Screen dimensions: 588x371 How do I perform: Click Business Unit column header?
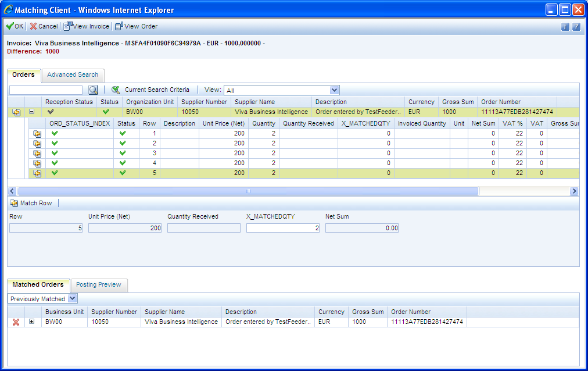[x=64, y=312]
